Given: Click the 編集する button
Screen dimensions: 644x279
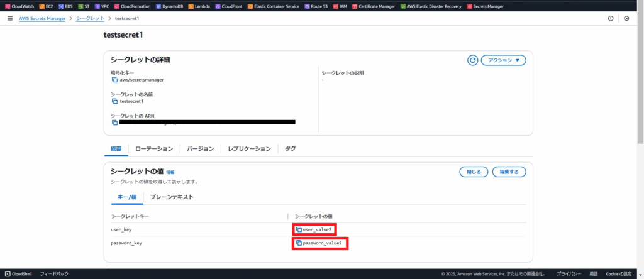Looking at the screenshot, I should point(509,172).
